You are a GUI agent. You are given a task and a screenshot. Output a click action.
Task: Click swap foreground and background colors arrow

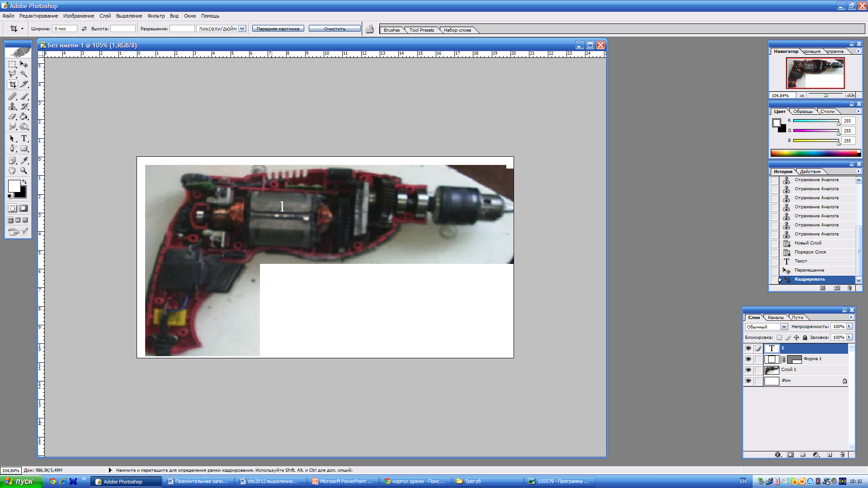click(24, 182)
